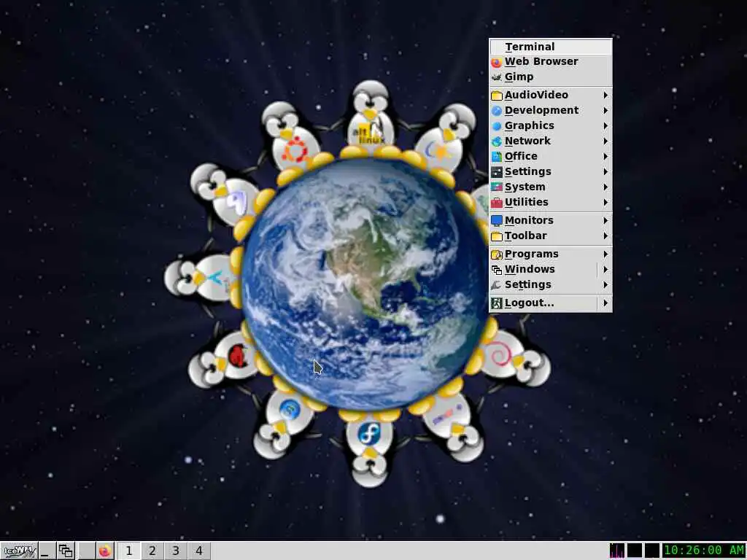Select the Utilities menu label
Viewport: 747px width, 560px height.
[527, 203]
